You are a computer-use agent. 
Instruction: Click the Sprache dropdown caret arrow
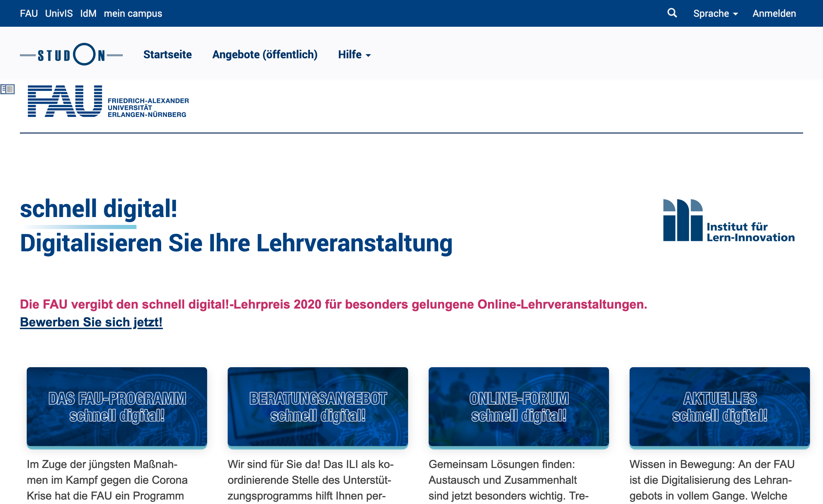pyautogui.click(x=736, y=14)
